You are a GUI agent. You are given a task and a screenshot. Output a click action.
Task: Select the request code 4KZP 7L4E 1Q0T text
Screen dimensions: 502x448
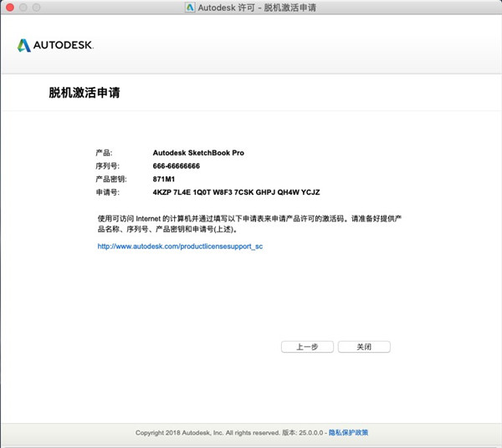pyautogui.click(x=236, y=192)
